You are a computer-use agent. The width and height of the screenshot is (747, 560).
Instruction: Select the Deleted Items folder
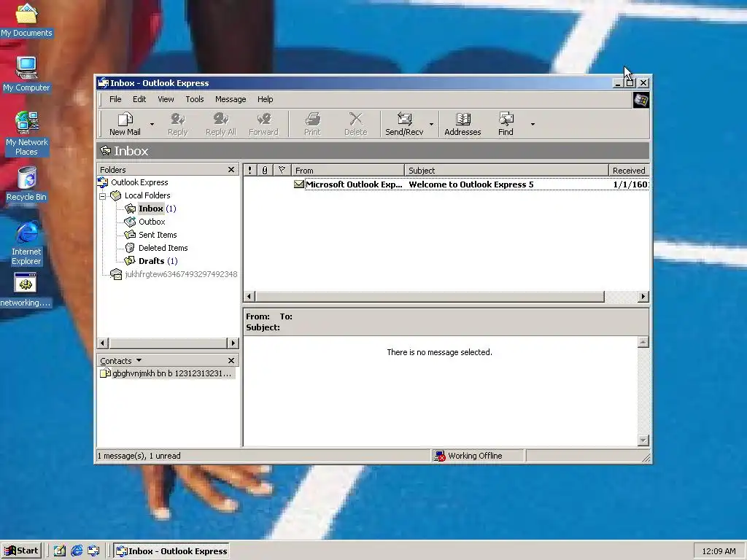(x=163, y=248)
